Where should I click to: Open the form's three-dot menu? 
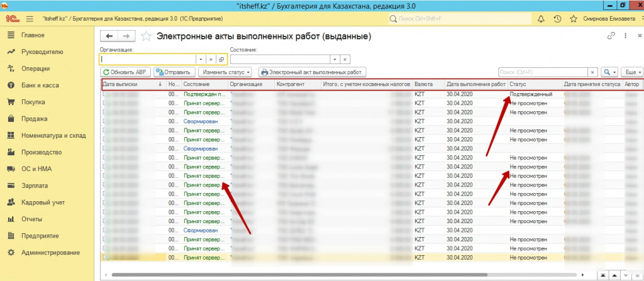tap(626, 36)
